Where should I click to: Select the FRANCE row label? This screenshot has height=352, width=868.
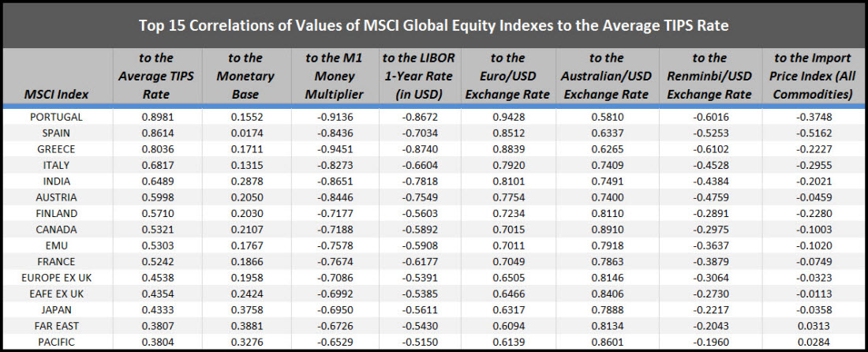click(x=58, y=261)
